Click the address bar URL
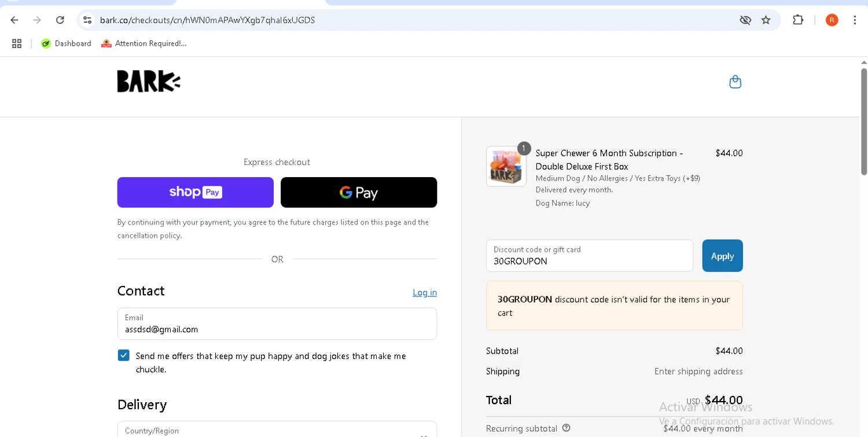 click(207, 20)
